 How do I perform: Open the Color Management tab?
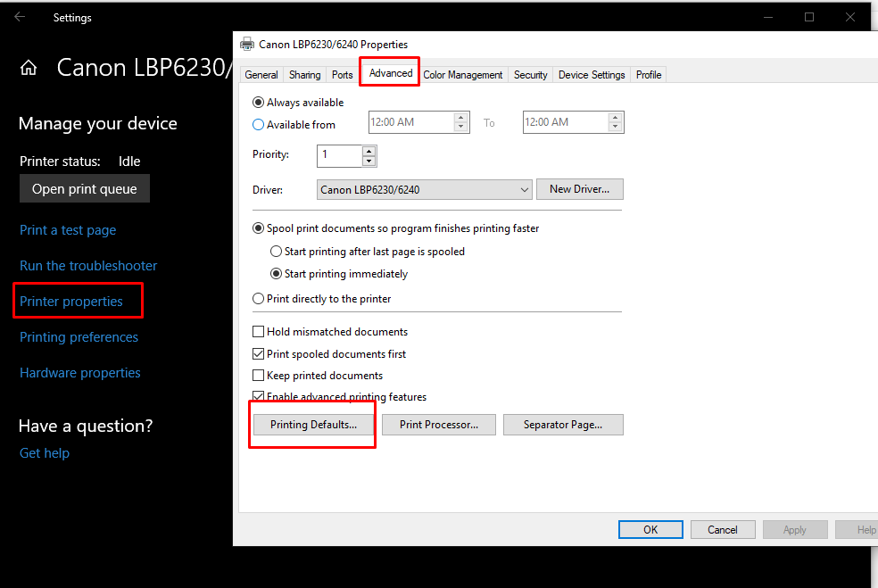(463, 75)
